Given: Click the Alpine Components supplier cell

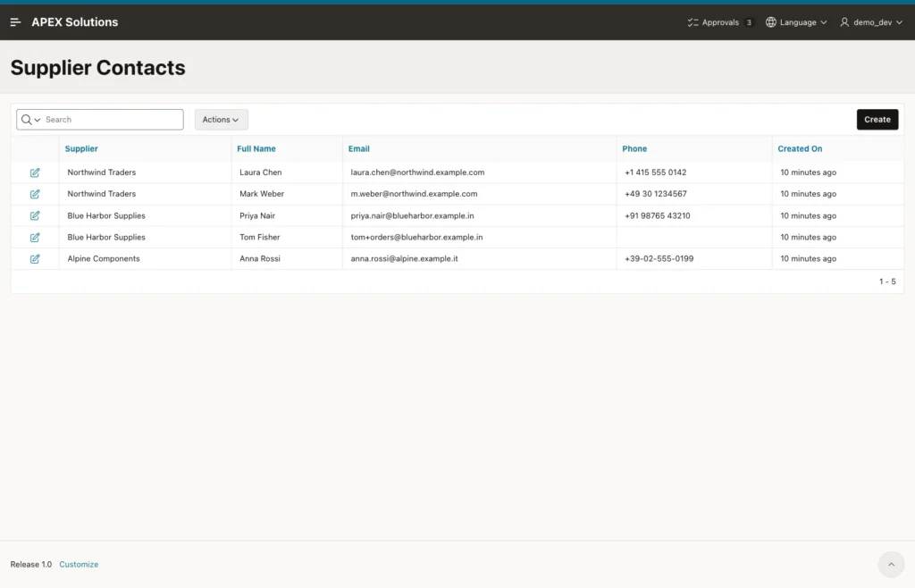Looking at the screenshot, I should (104, 258).
